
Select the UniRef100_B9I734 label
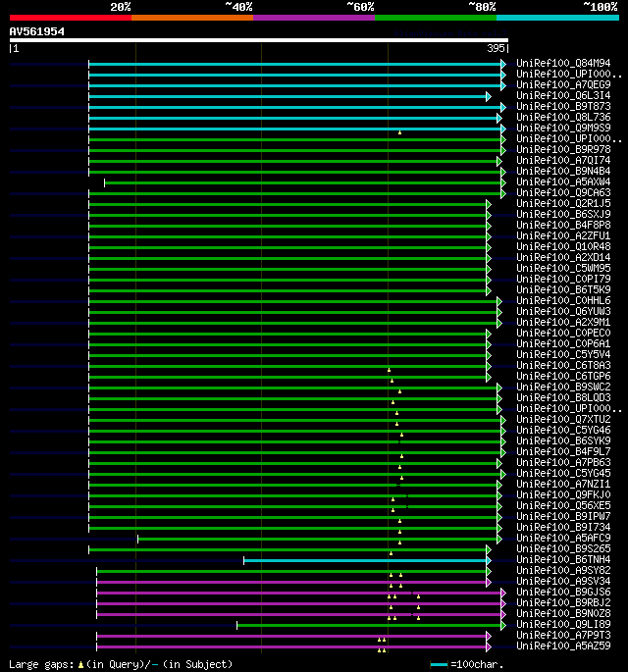(563, 527)
